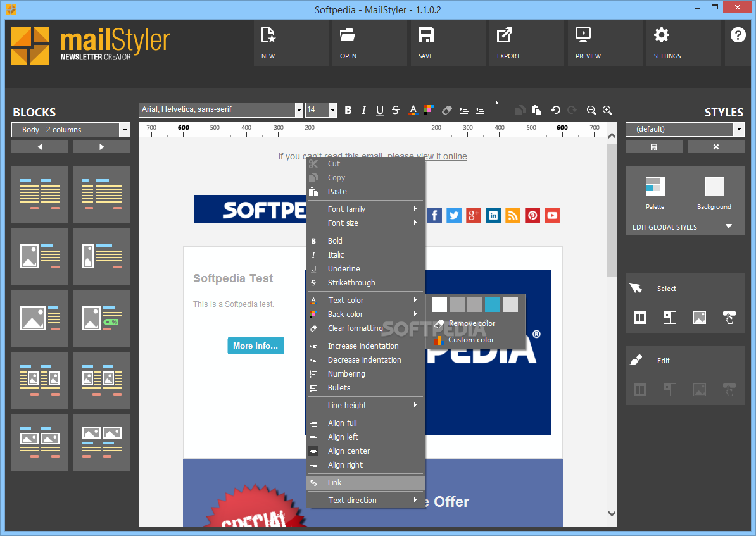Toggle Bold in the context menu

pos(366,241)
